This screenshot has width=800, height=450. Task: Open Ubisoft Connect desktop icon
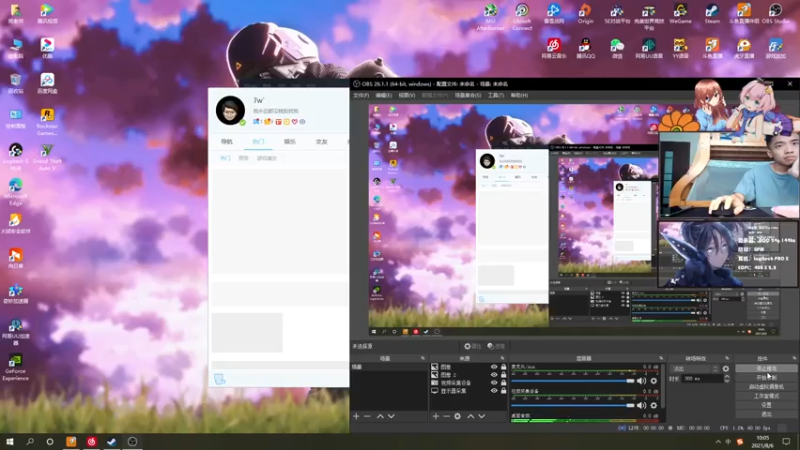[x=522, y=16]
